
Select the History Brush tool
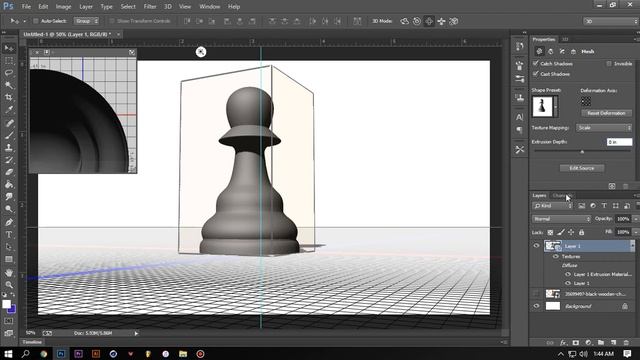click(9, 160)
